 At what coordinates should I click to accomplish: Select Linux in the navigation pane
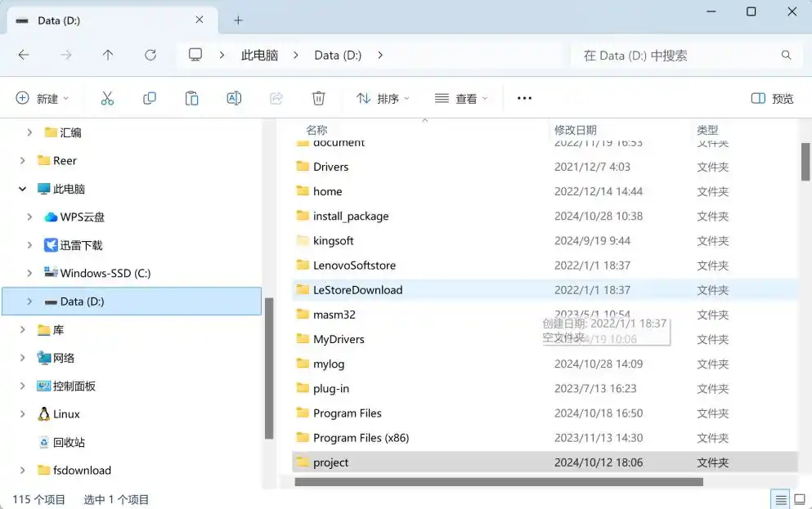66,414
